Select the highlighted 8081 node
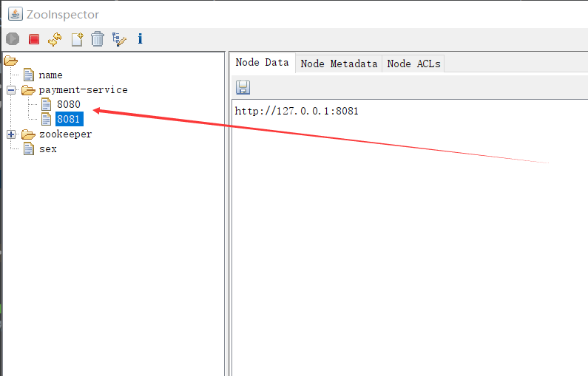The height and width of the screenshot is (376, 588). point(70,119)
